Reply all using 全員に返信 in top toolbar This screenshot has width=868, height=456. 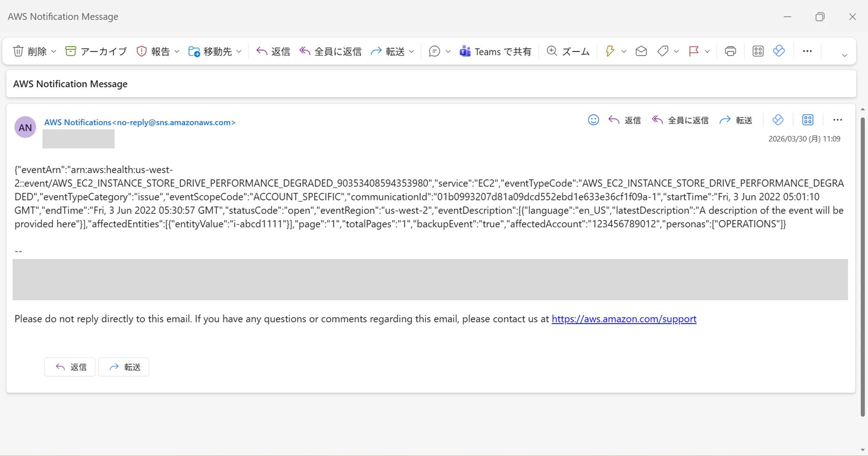(x=330, y=51)
